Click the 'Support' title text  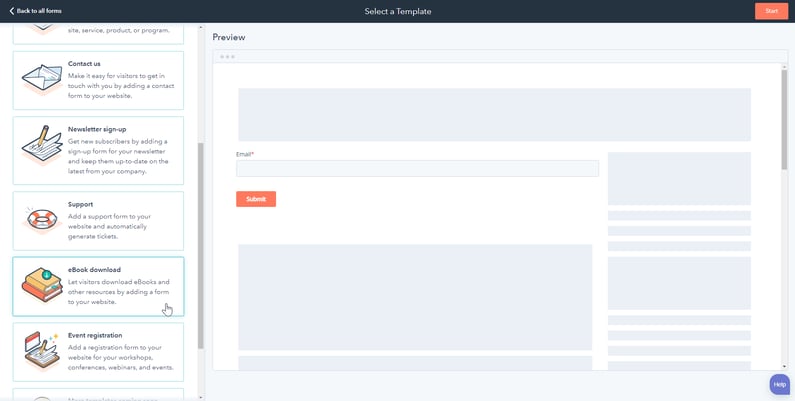[x=80, y=204]
